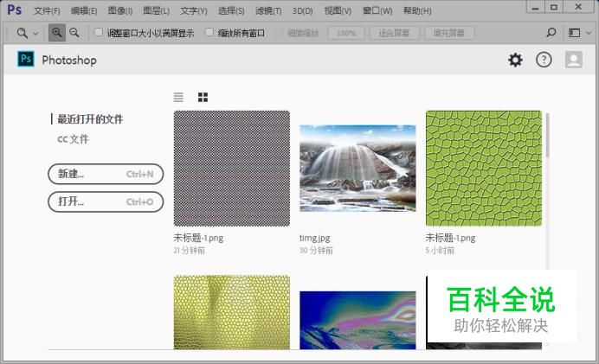Open the yellow snakeskin texture thumbnail

point(231,312)
